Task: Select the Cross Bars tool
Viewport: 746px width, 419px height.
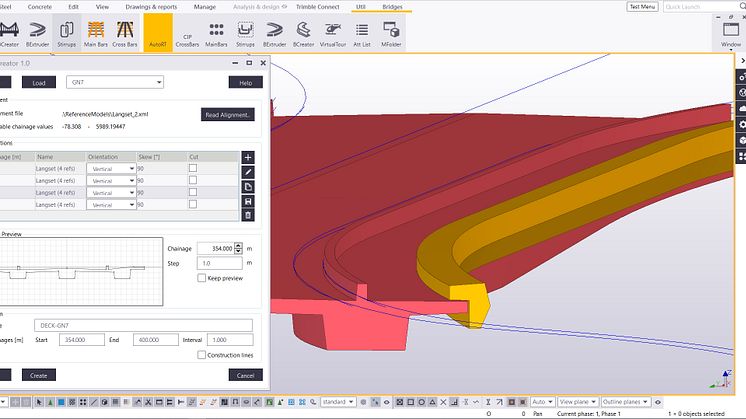Action: point(126,33)
